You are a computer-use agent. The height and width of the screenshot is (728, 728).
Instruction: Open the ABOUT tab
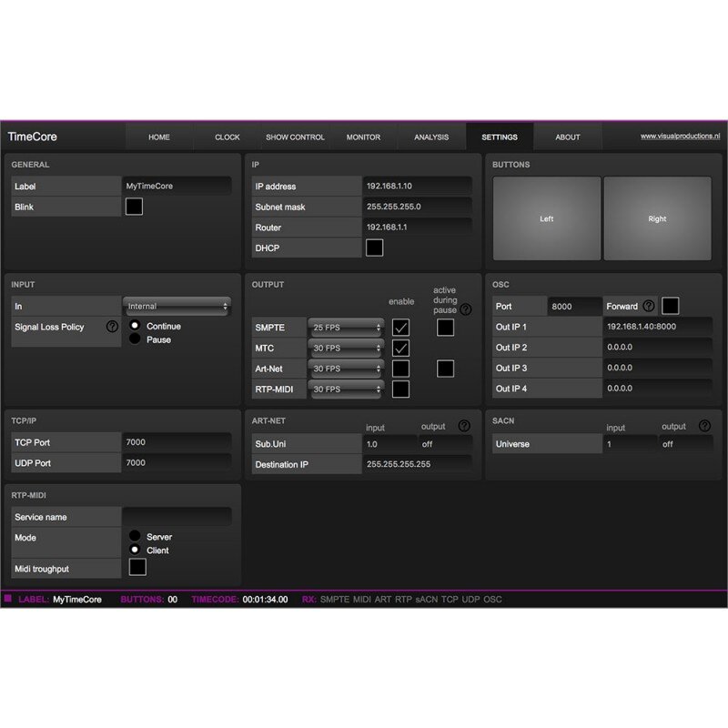[567, 137]
